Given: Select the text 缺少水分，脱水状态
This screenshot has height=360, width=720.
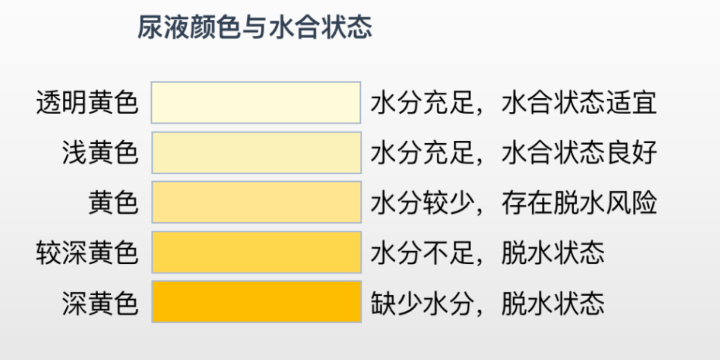Looking at the screenshot, I should point(488,303).
